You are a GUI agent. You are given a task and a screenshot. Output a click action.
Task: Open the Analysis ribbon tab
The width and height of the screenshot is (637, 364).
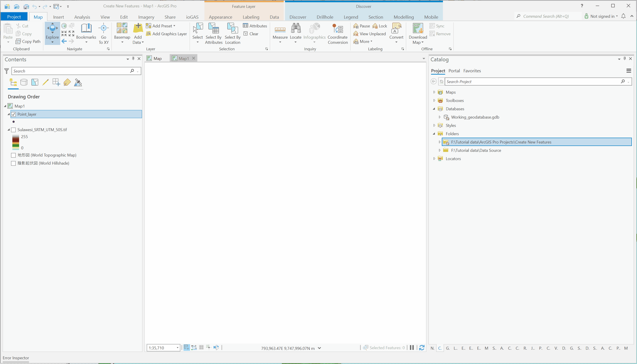click(82, 17)
